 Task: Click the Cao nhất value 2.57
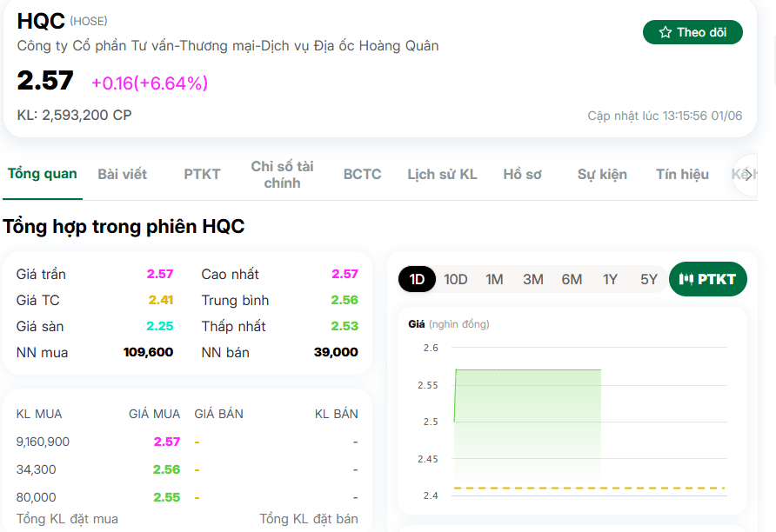(345, 274)
